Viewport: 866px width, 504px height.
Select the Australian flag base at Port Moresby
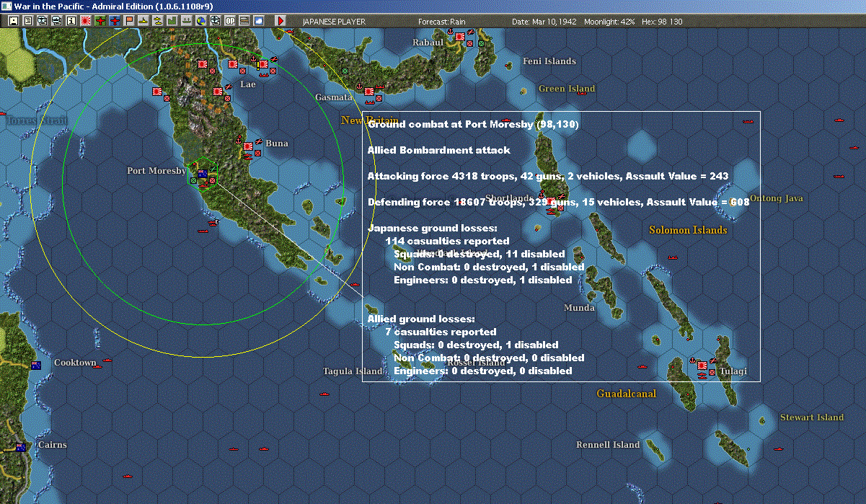pyautogui.click(x=203, y=173)
